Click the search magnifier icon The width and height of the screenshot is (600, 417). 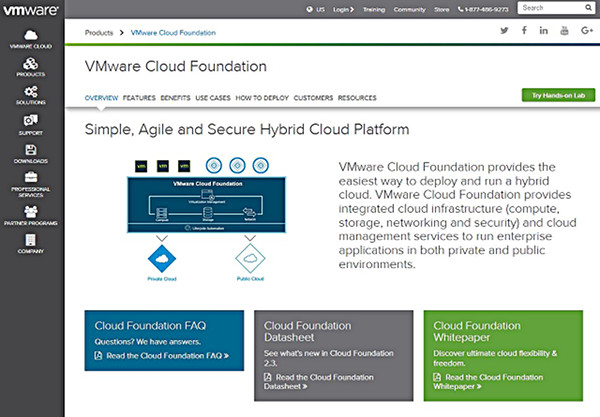coord(588,8)
